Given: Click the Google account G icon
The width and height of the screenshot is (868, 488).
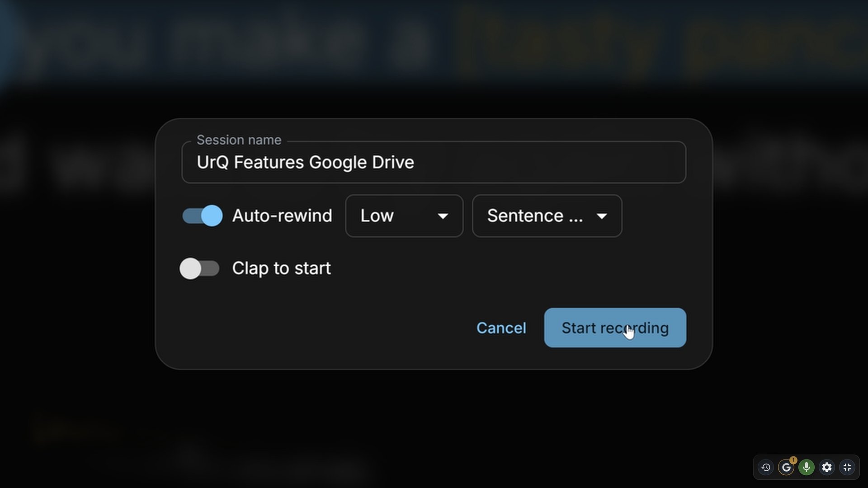Looking at the screenshot, I should 786,467.
